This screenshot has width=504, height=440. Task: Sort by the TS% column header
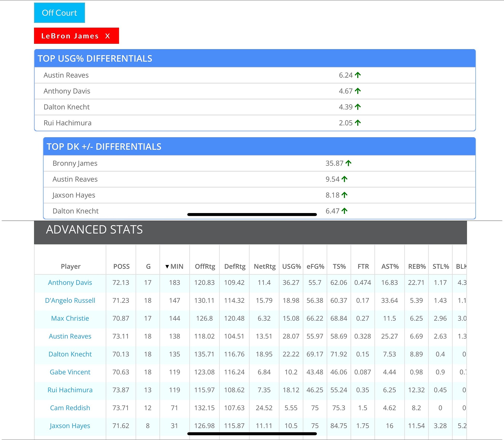(339, 266)
